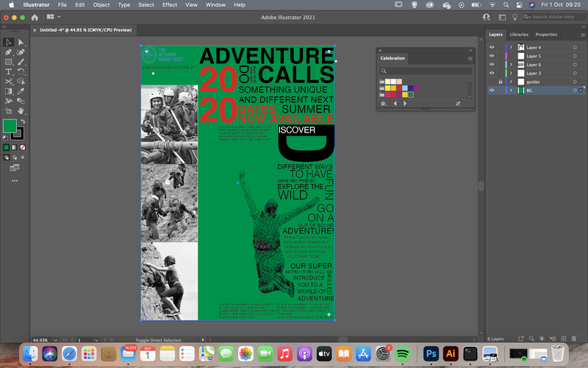Open the Swatch Libraries menu icon

tap(384, 104)
